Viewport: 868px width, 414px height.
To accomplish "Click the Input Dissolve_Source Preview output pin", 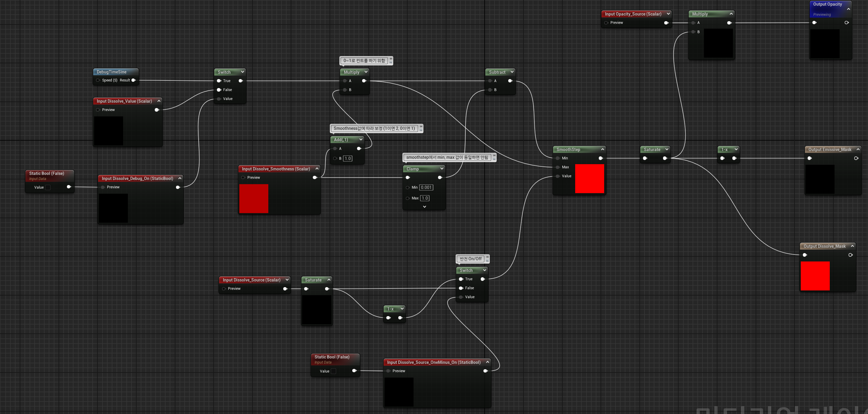I will (285, 289).
